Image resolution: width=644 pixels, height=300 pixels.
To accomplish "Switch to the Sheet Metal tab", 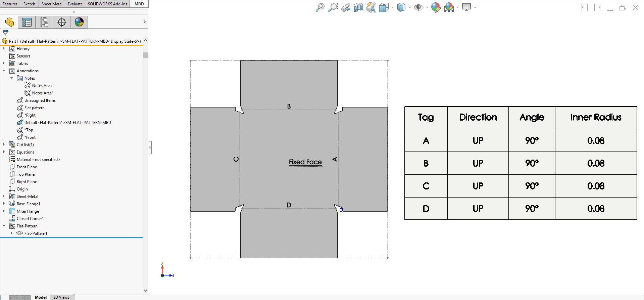I will 52,4.
